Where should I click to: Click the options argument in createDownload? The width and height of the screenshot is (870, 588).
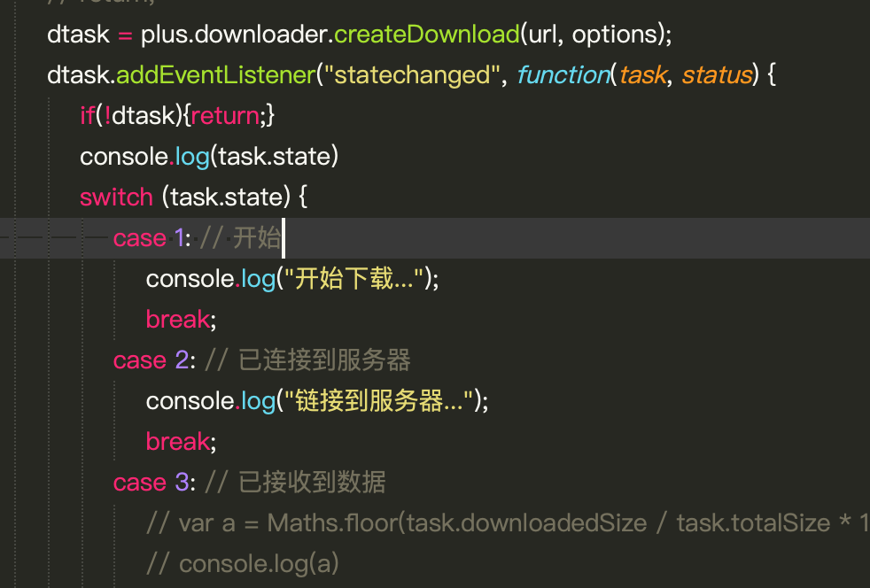(616, 35)
